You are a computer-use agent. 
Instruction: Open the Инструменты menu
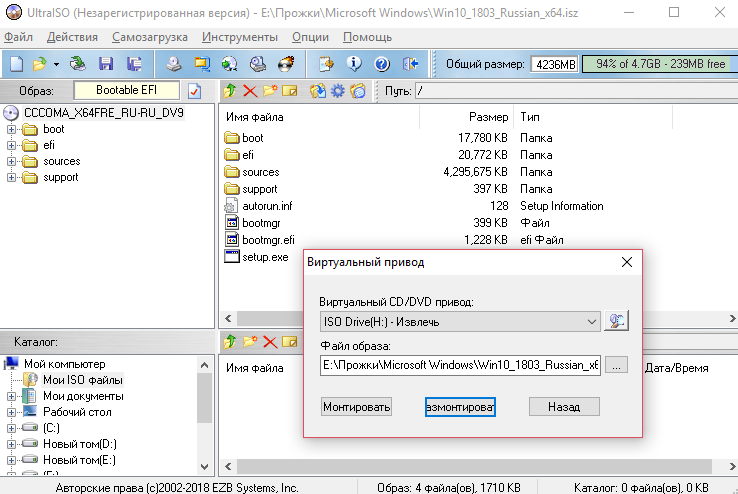coord(240,37)
